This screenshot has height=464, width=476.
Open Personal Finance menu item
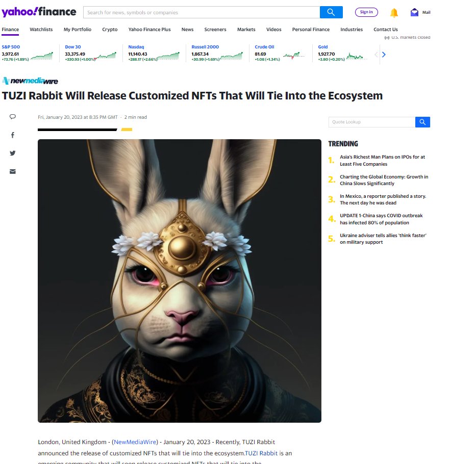(x=311, y=30)
